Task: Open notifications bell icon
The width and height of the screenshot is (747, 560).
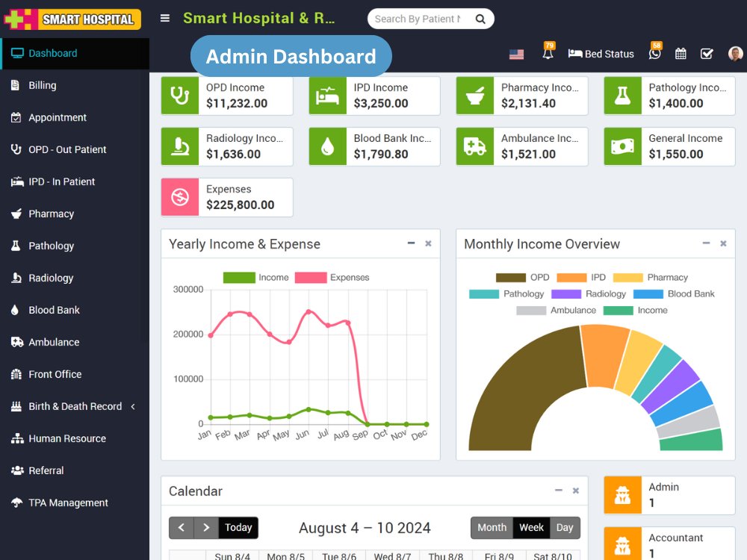Action: [548, 52]
